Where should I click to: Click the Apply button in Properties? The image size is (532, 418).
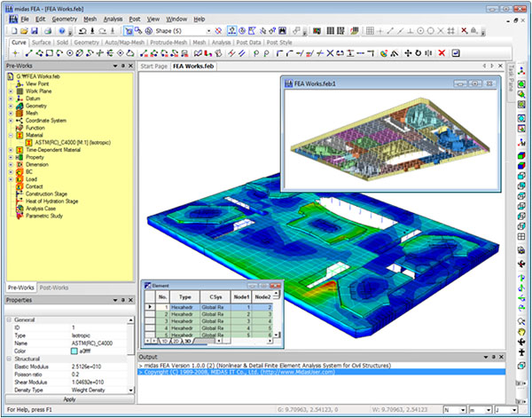[x=69, y=399]
